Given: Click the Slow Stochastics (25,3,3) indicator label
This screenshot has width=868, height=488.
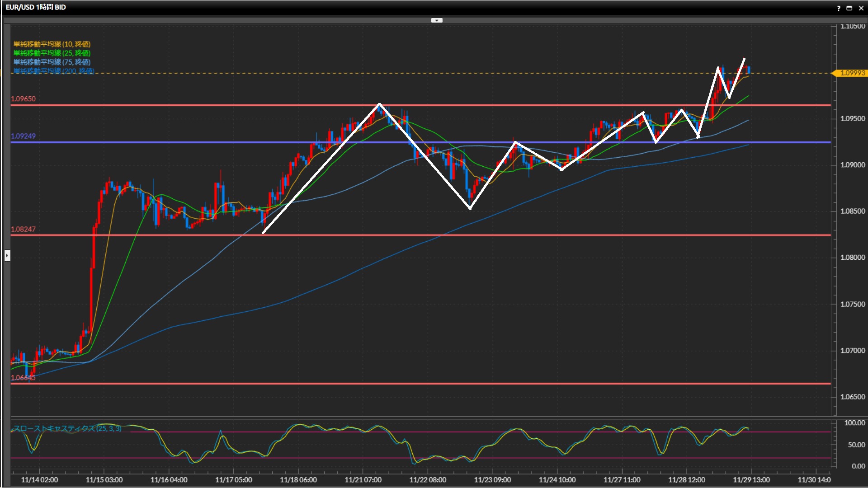Looking at the screenshot, I should (x=67, y=428).
